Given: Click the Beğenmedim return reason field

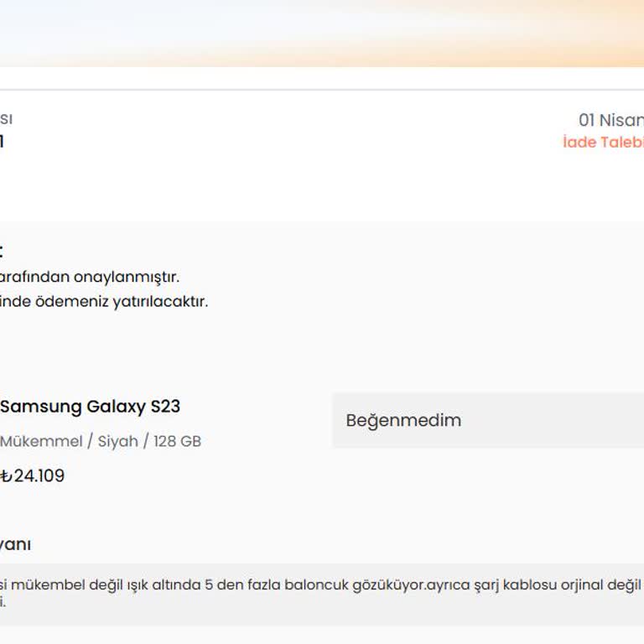Looking at the screenshot, I should [x=488, y=420].
